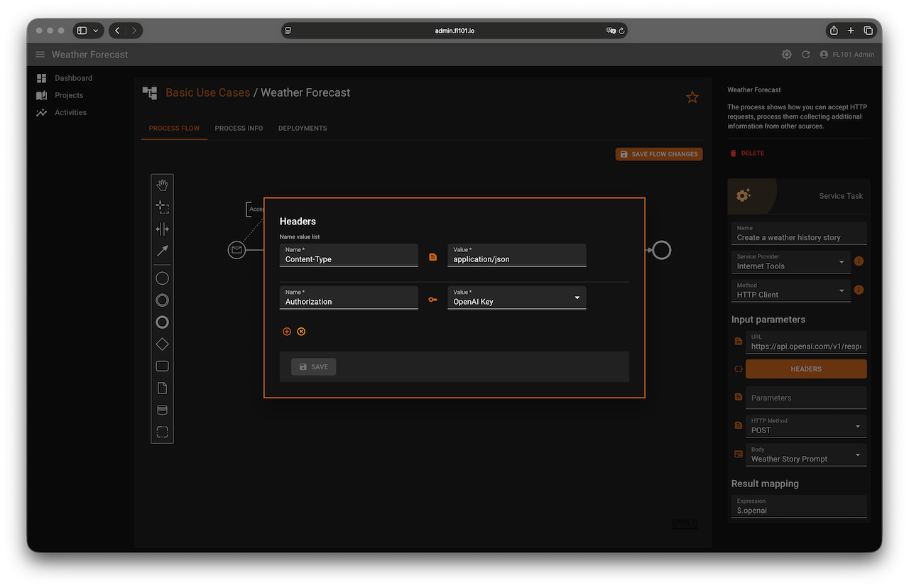Open Basic Use Cases breadcrumb link
The width and height of the screenshot is (909, 588).
(207, 92)
